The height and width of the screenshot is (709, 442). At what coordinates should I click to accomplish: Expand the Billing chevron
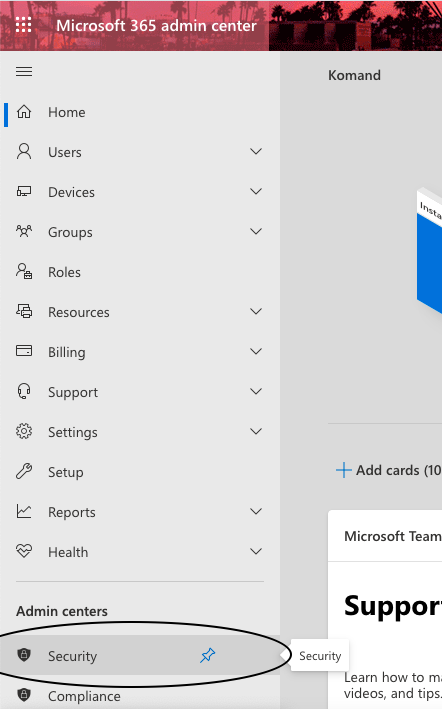pos(256,351)
